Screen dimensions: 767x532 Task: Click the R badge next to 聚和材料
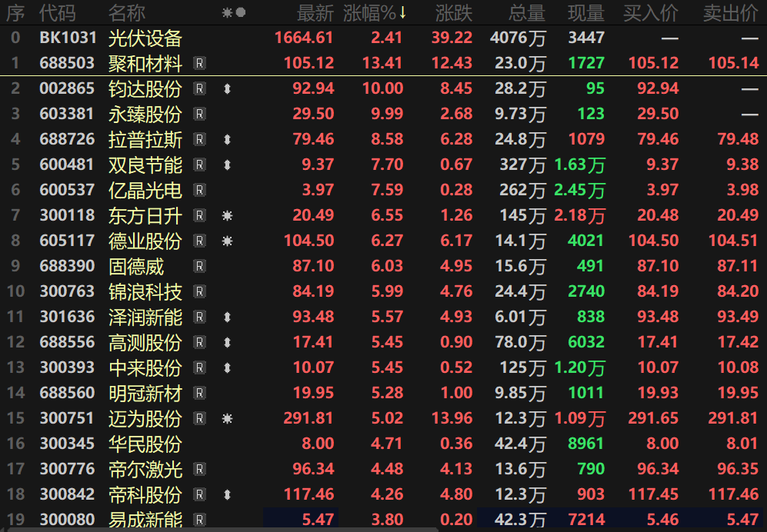199,63
